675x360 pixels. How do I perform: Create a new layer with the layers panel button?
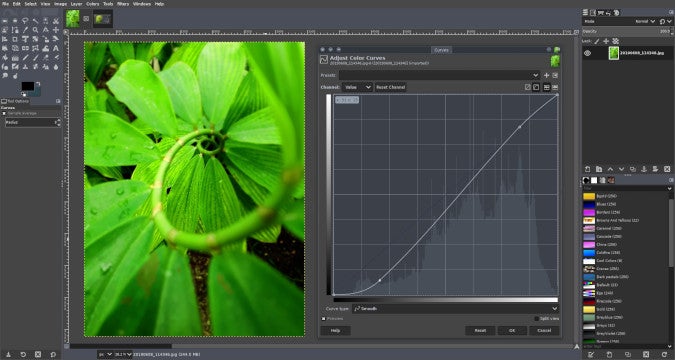pos(587,169)
